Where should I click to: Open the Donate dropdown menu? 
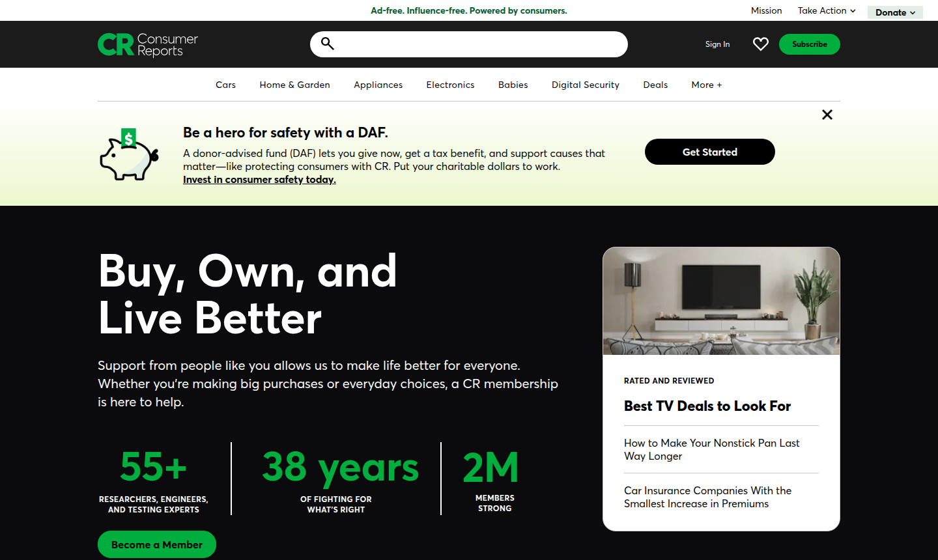894,12
